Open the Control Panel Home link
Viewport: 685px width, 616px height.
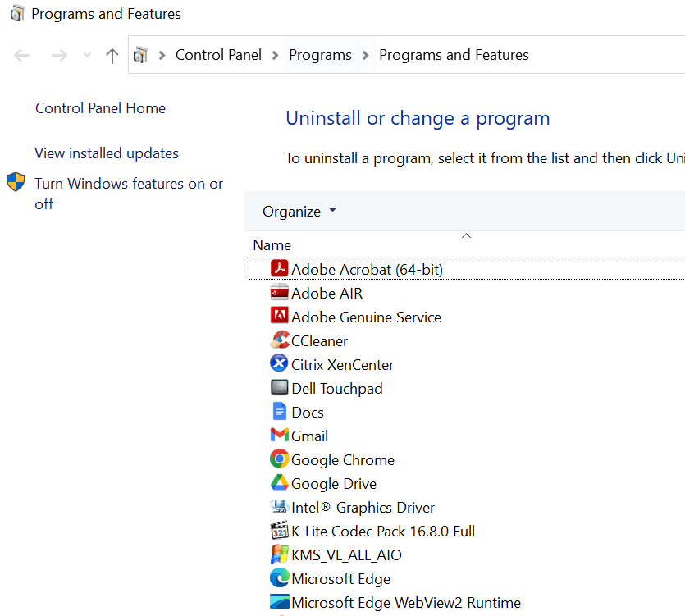coord(100,108)
